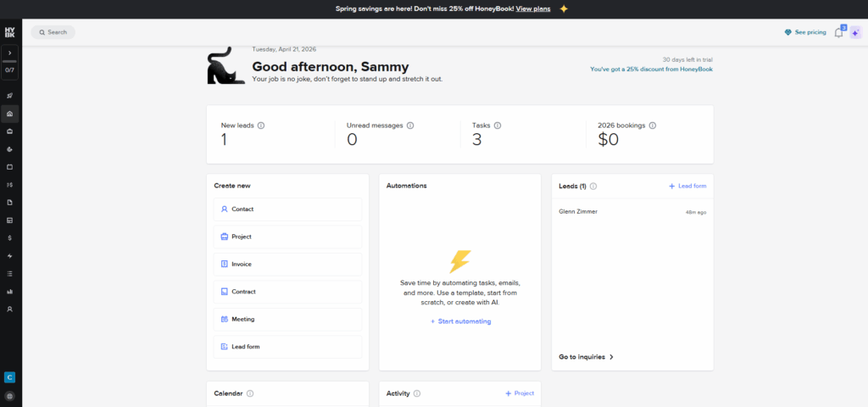Open the rocket getting-started sidebar icon
The height and width of the screenshot is (407, 868).
9,96
